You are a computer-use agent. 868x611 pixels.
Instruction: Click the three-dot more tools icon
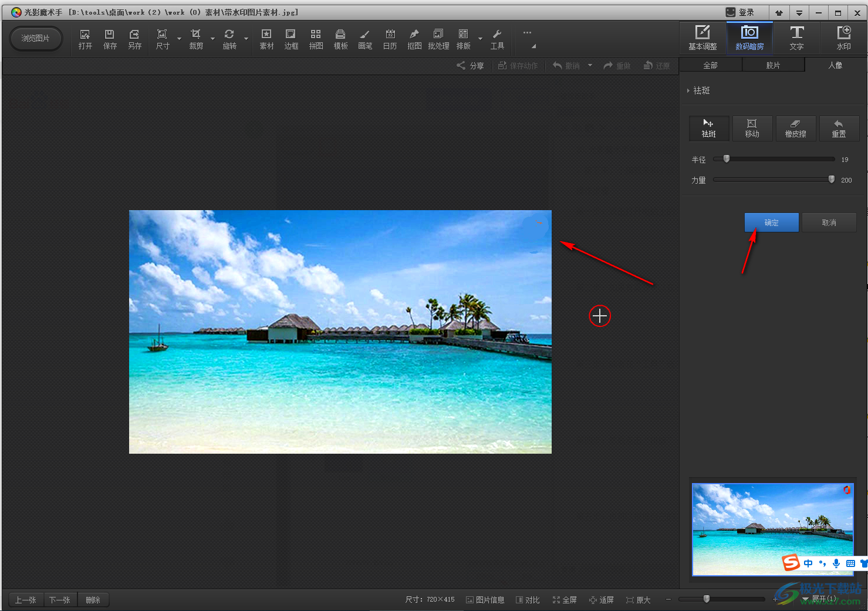[527, 33]
